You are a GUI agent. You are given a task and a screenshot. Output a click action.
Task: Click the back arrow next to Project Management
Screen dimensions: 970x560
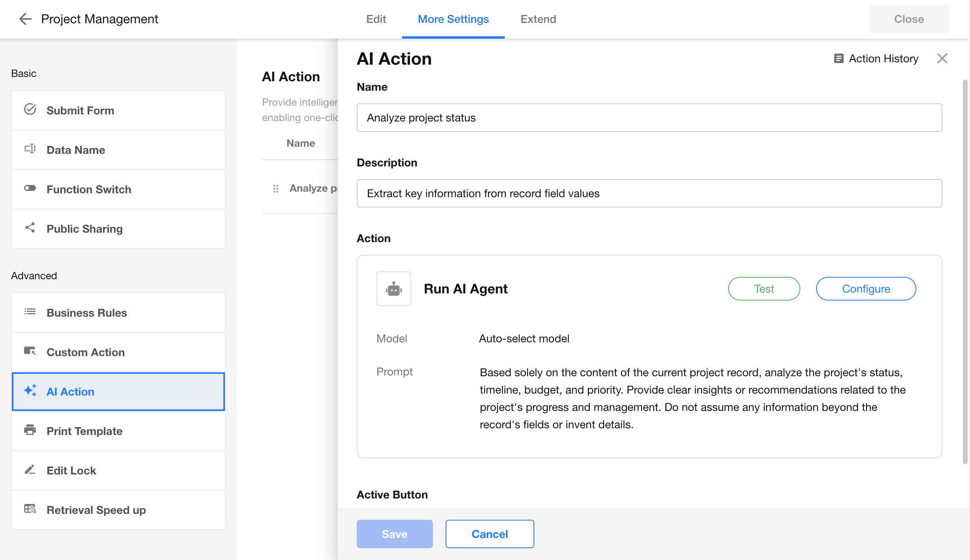pos(25,19)
